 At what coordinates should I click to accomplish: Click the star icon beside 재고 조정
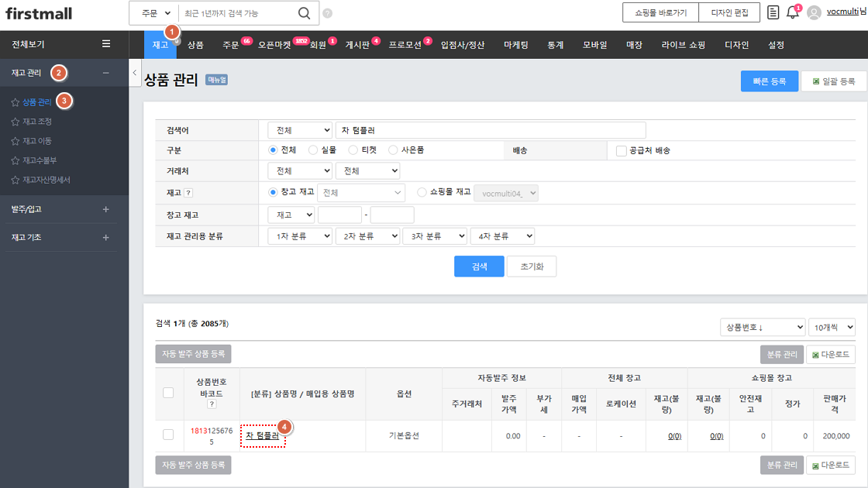click(15, 122)
